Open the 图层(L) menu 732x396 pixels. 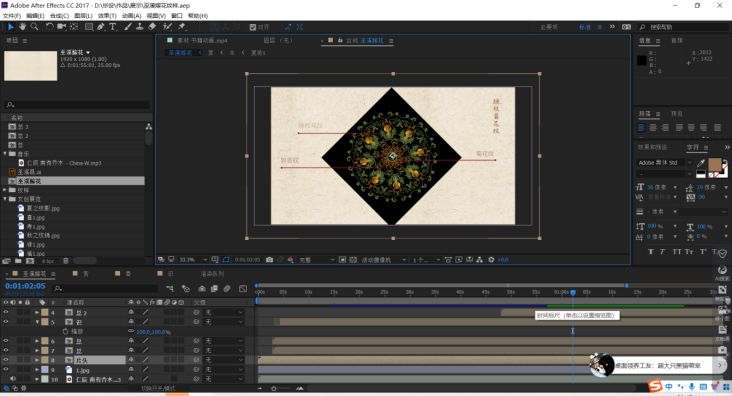tap(84, 15)
